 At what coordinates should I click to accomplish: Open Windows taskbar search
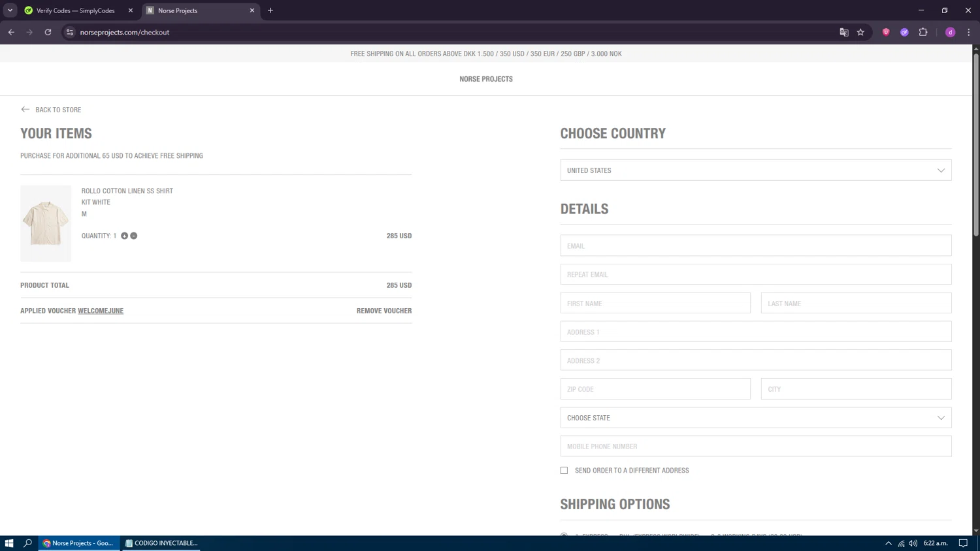coord(28,543)
